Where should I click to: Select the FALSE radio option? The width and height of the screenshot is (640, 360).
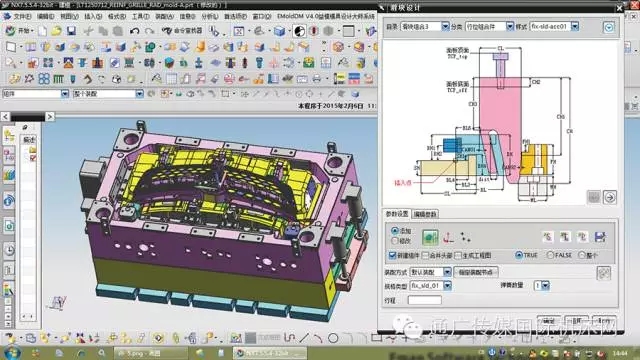(x=550, y=255)
